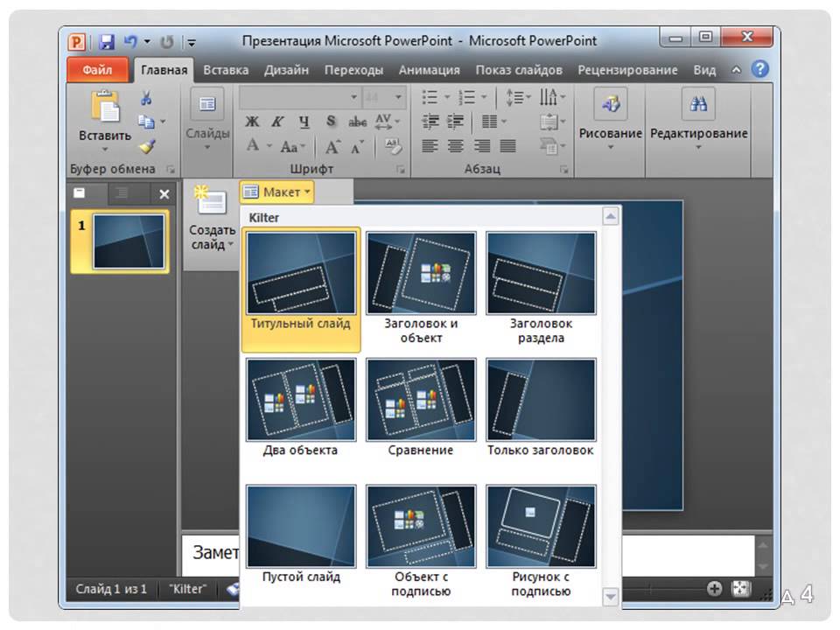Align text right in Абзац group
This screenshot has height=630, width=840.
pyautogui.click(x=481, y=145)
